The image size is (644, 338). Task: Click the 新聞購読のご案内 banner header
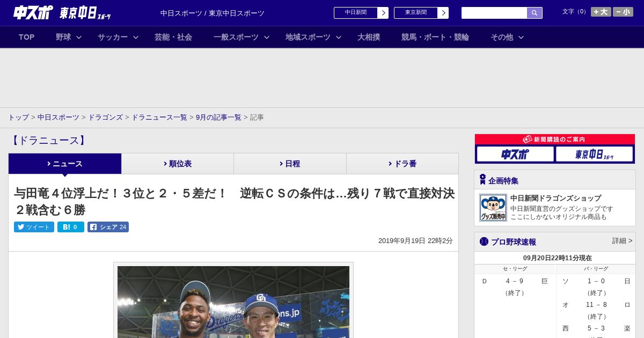point(555,139)
